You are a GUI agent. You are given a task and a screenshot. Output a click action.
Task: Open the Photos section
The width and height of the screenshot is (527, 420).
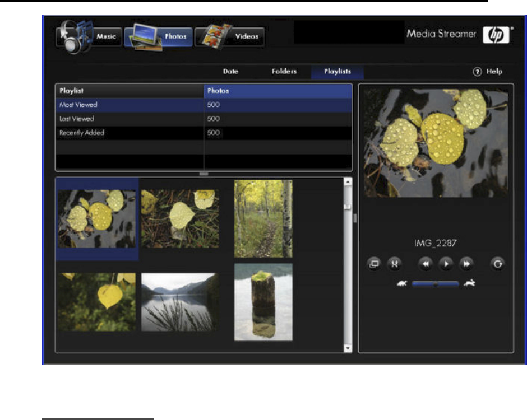[158, 36]
